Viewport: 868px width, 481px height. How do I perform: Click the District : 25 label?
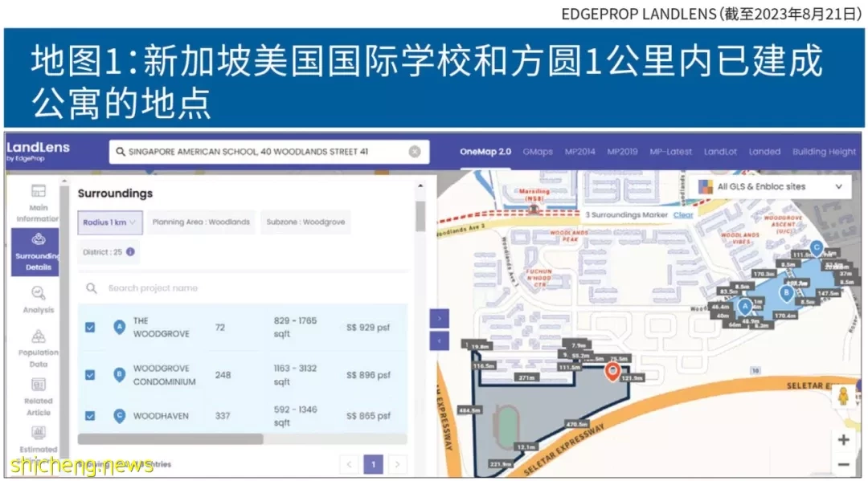point(102,252)
